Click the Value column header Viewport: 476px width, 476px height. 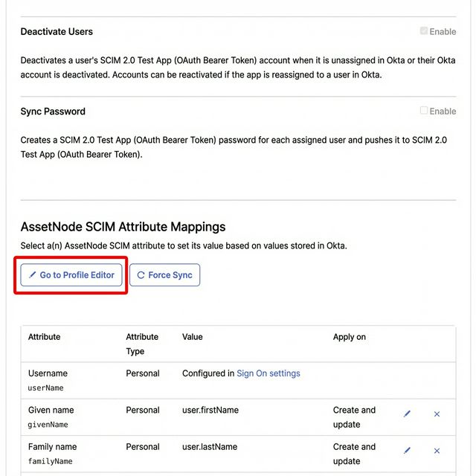tap(193, 337)
